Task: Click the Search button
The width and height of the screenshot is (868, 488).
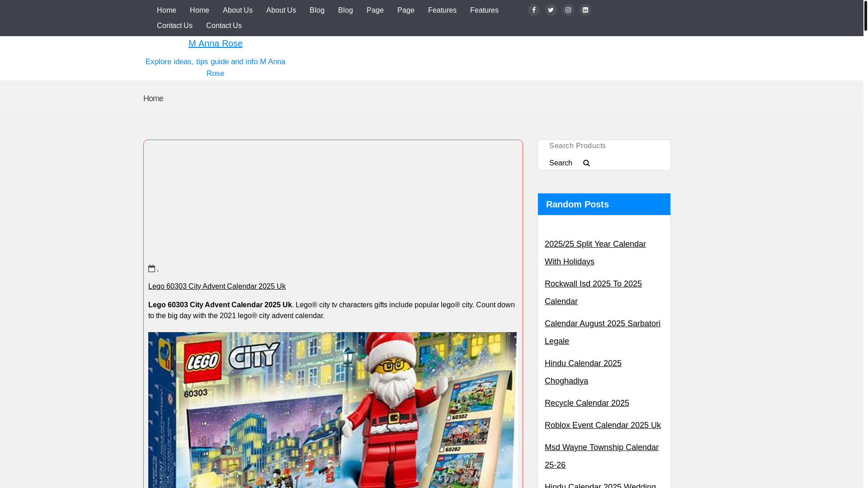Action: coord(561,163)
